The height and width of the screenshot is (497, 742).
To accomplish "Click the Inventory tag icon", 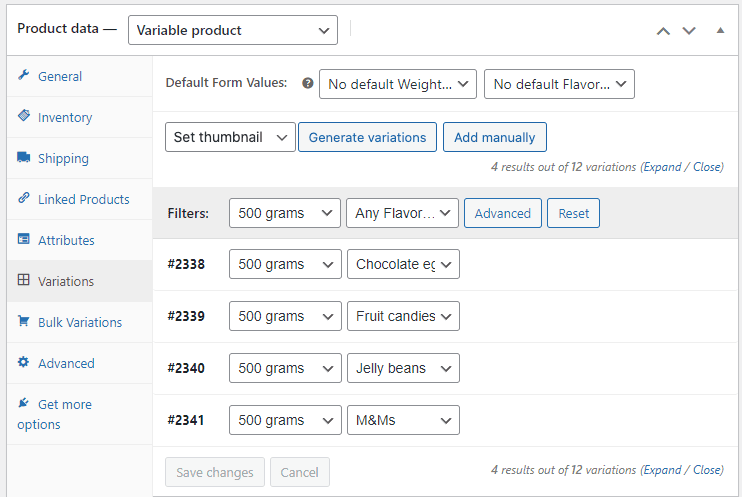I will (24, 117).
